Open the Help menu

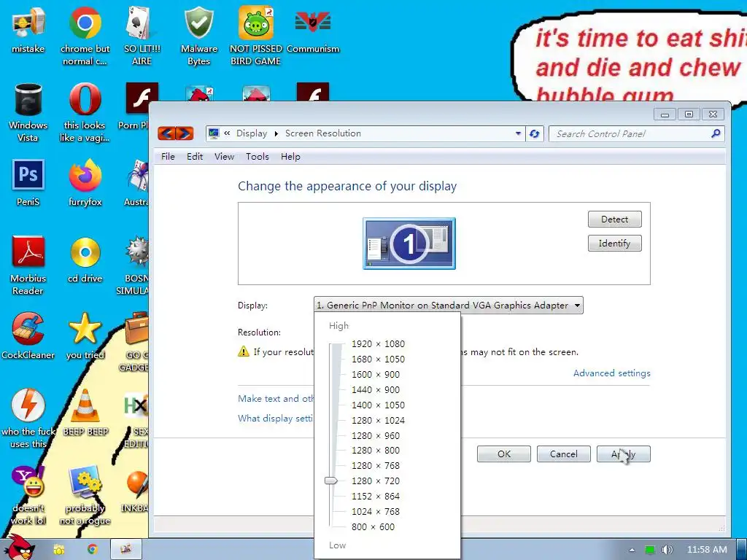tap(290, 157)
